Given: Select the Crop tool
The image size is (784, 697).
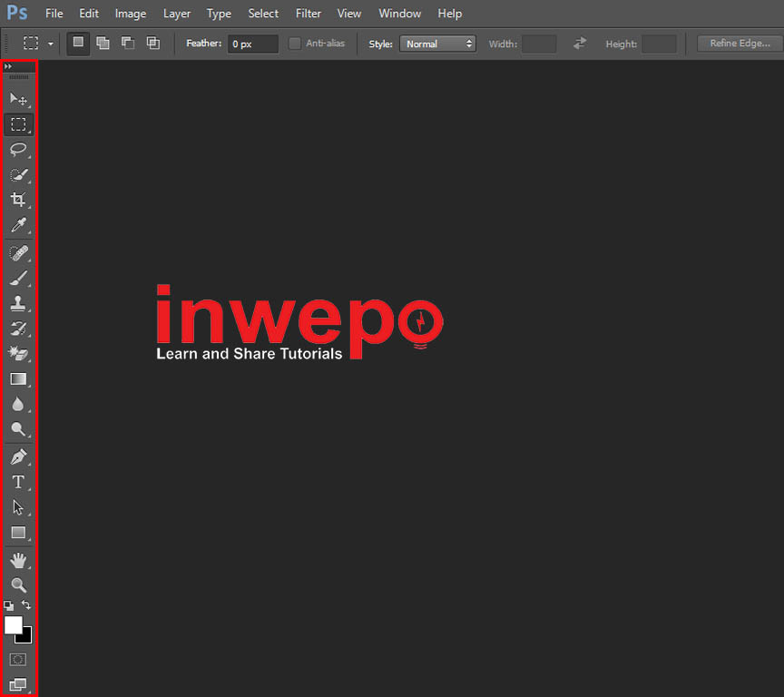Looking at the screenshot, I should [x=18, y=200].
